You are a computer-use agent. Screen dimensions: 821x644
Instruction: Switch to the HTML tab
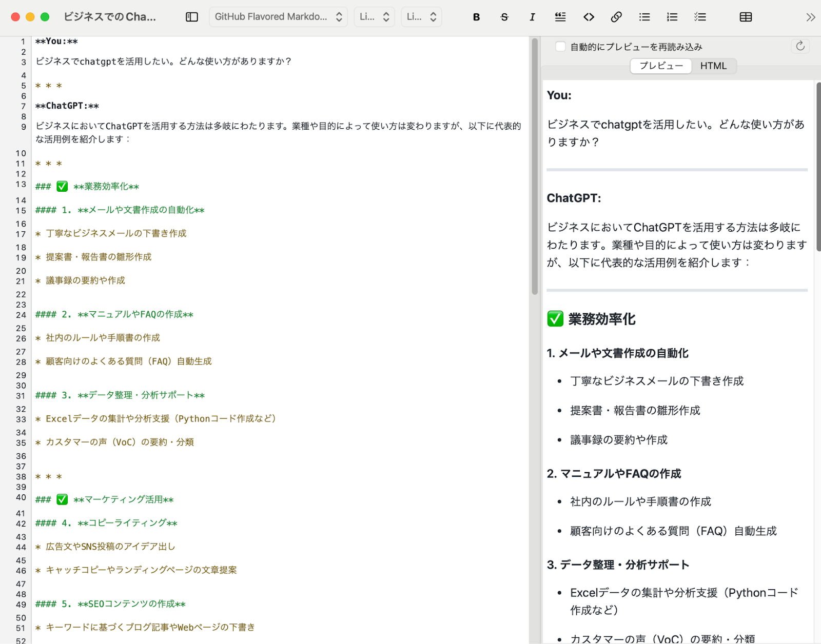coord(714,66)
